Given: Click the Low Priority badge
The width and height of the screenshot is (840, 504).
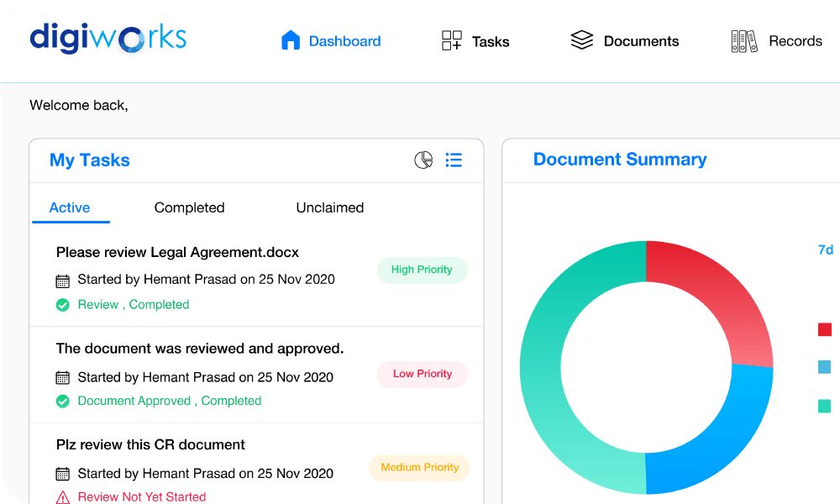Looking at the screenshot, I should click(x=423, y=374).
